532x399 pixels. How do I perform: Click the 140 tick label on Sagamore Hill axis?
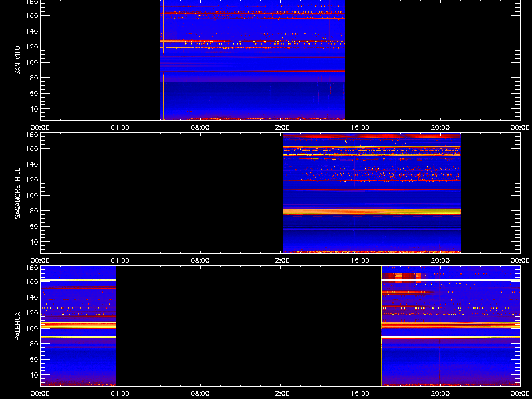pyautogui.click(x=31, y=164)
